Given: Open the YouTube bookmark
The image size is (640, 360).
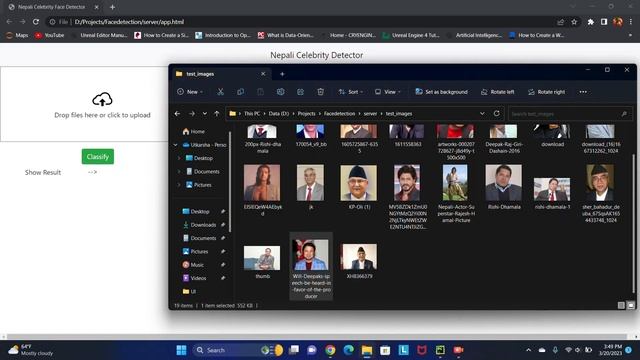Looking at the screenshot, I should click(49, 35).
